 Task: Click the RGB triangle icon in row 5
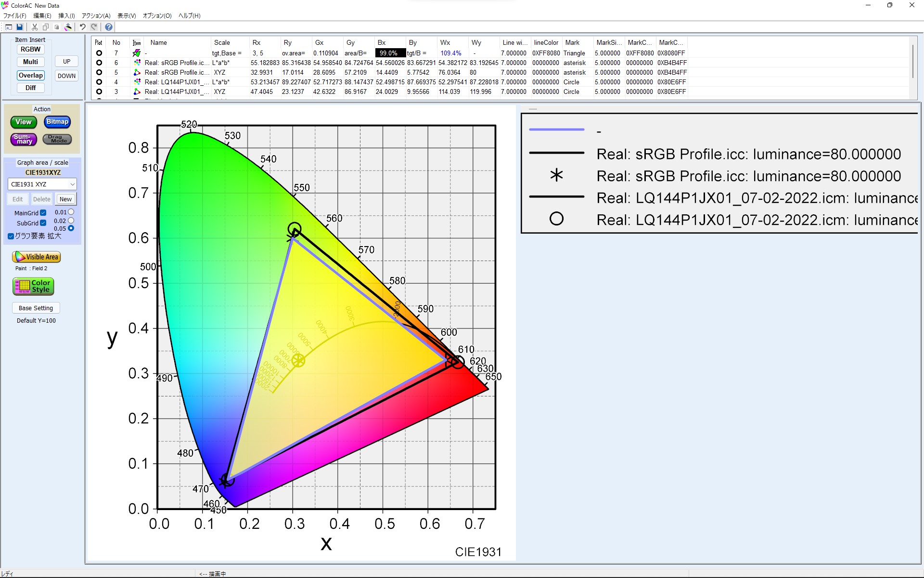click(137, 72)
